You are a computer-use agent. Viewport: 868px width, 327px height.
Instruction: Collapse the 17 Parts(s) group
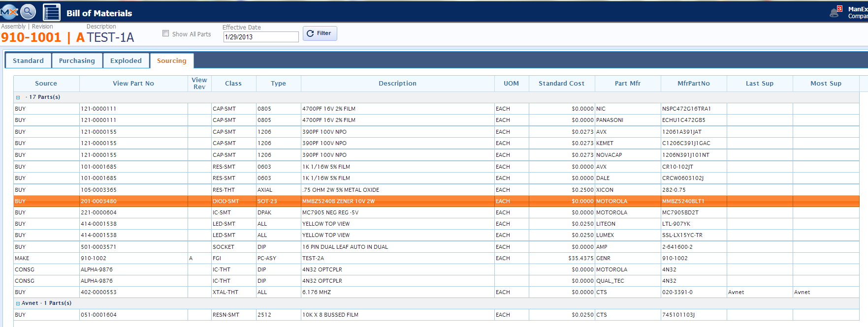click(x=18, y=97)
